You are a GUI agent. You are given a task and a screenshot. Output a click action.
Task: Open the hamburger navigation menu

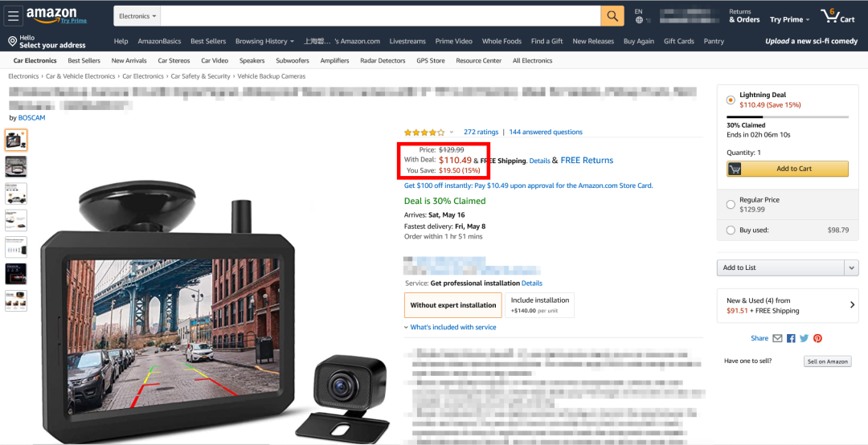coord(14,15)
